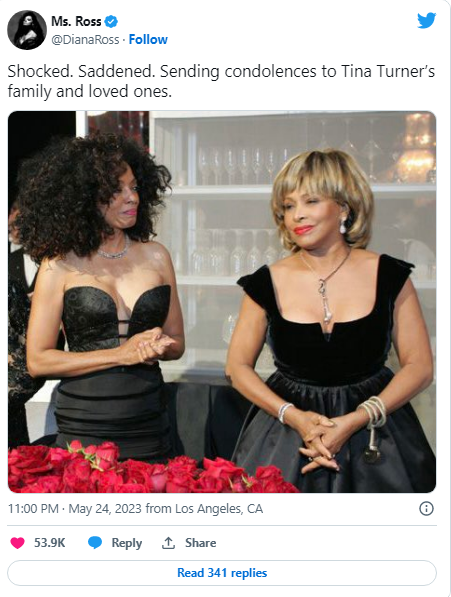
Task: Click the Twitter bird logo icon
Action: pos(426,21)
